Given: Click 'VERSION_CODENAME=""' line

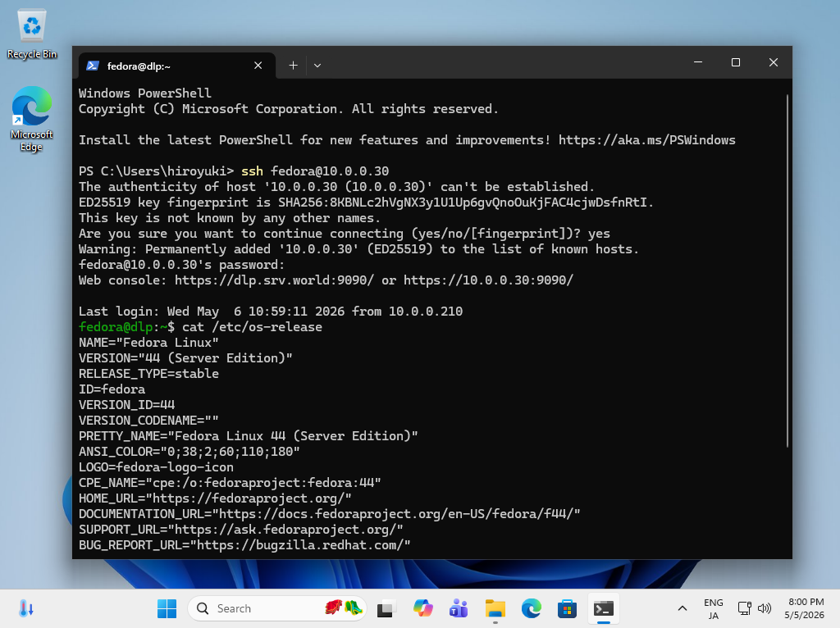Looking at the screenshot, I should (x=148, y=421).
